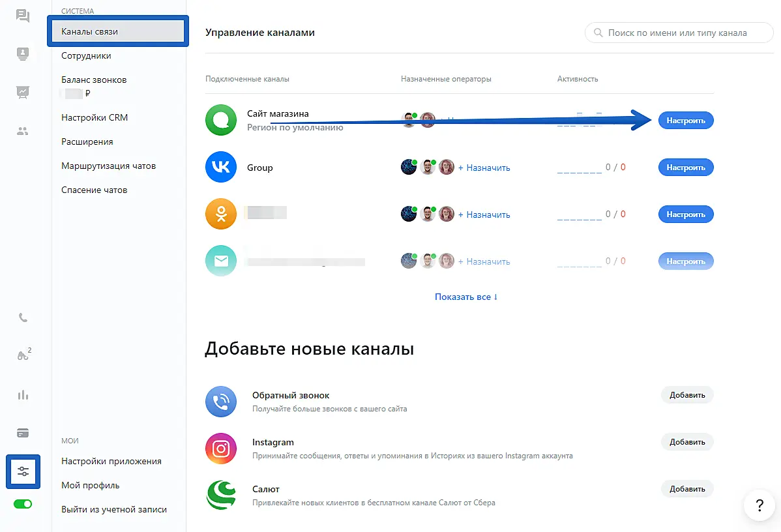
Task: Click + Назначить in the email row
Action: click(484, 261)
